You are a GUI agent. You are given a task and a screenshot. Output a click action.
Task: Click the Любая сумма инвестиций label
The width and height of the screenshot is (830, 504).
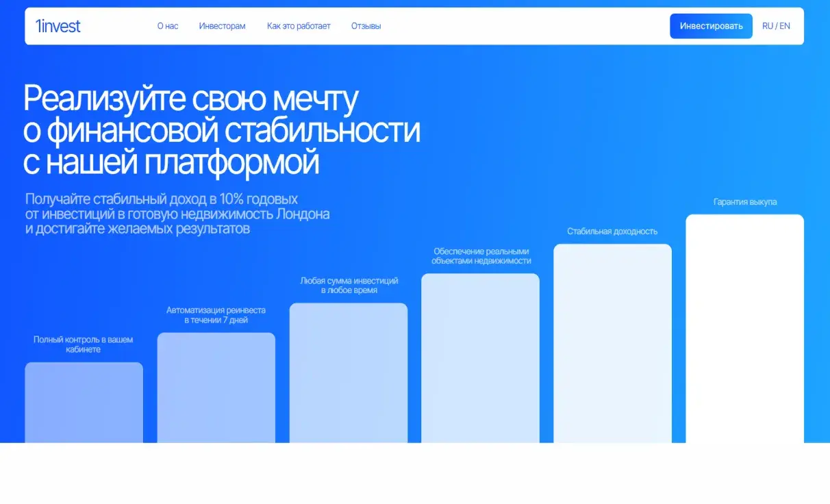348,284
